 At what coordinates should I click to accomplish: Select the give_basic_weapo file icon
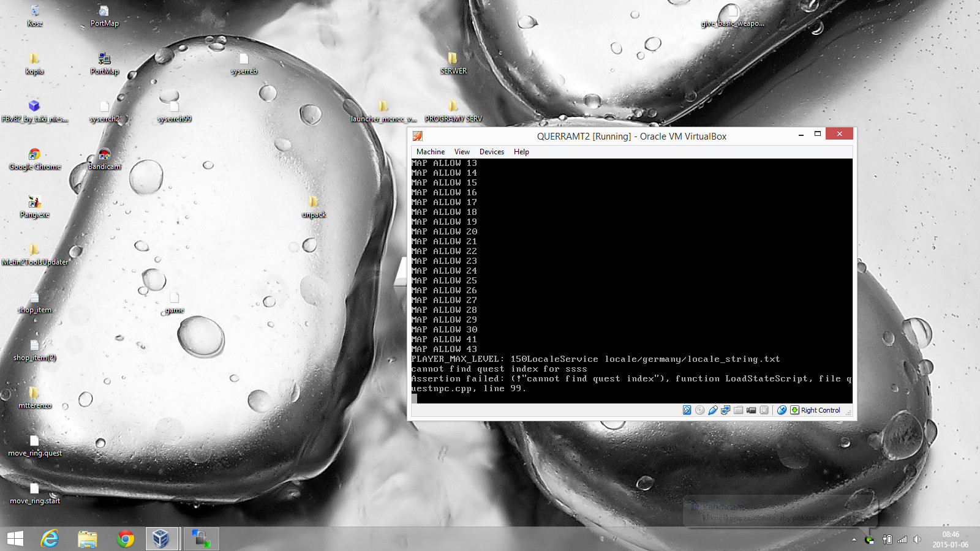pyautogui.click(x=733, y=16)
